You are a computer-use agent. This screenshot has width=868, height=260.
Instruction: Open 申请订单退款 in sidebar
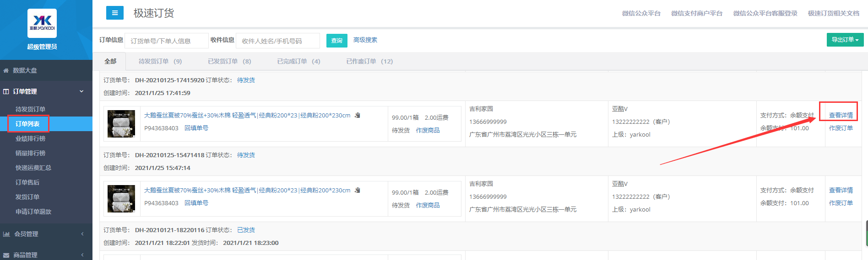pyautogui.click(x=33, y=212)
